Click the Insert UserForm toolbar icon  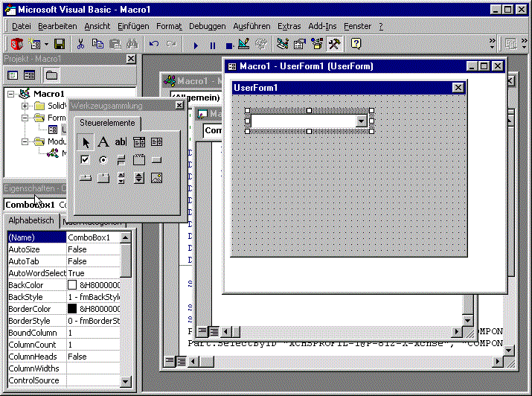coord(35,44)
